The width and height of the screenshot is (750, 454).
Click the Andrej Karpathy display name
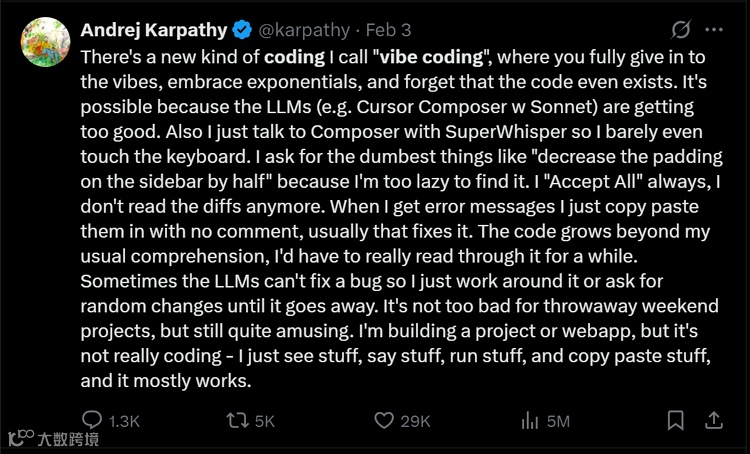[154, 30]
